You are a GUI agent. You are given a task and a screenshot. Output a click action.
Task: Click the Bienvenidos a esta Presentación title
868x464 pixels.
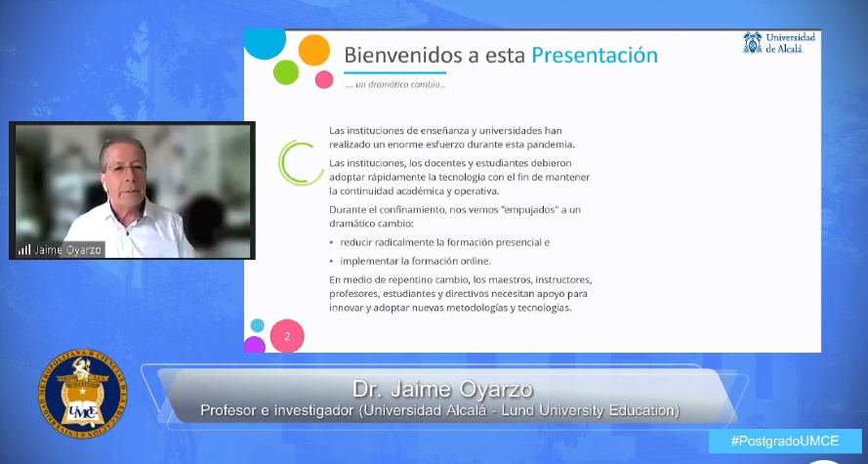[x=500, y=55]
